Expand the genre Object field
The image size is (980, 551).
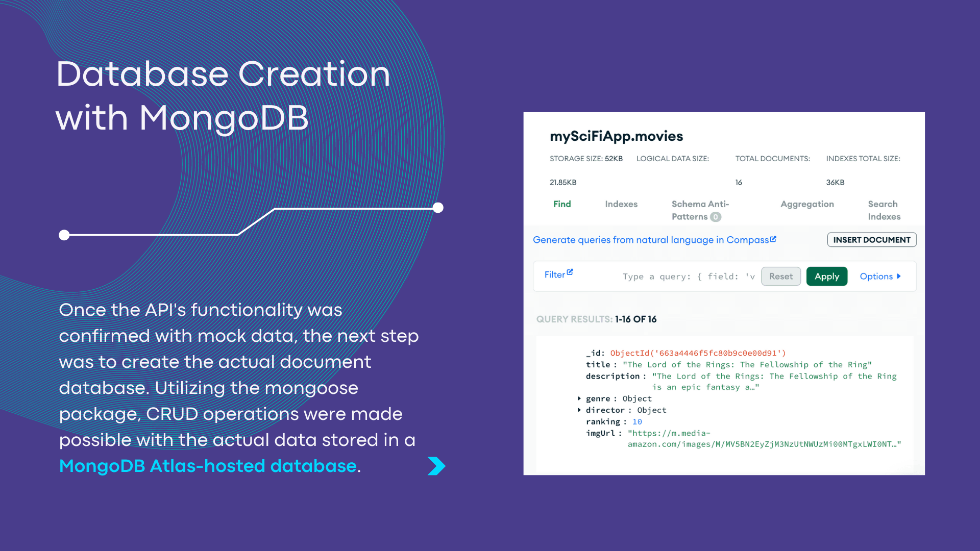click(579, 398)
